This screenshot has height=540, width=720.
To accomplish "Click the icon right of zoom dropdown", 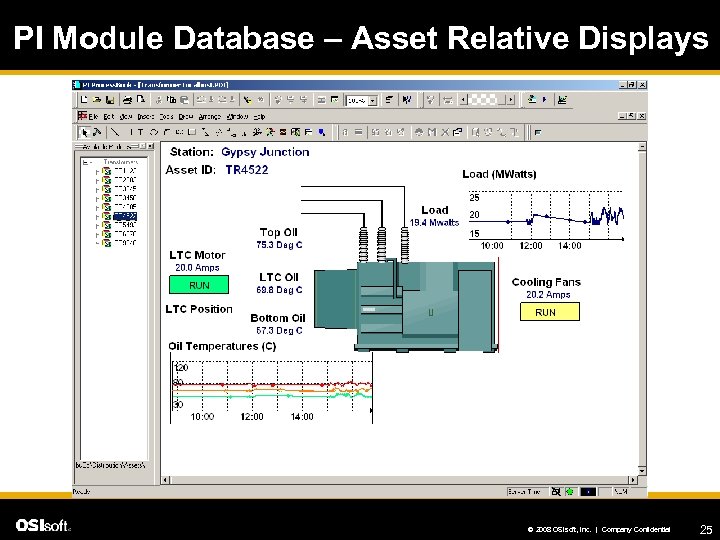I will tap(389, 100).
